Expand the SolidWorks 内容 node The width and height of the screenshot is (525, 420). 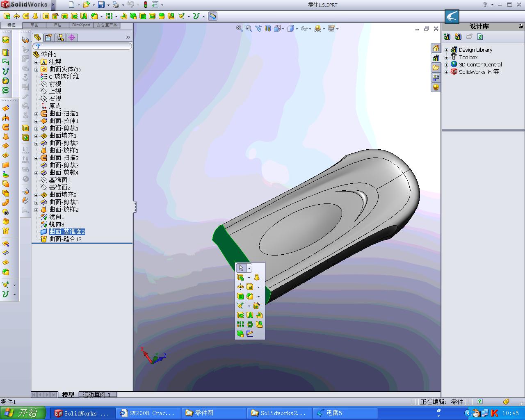[x=447, y=72]
